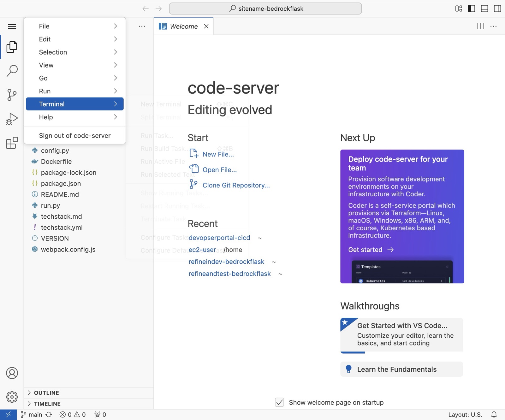Expand the File submenu chevron
Screen dimensions: 505x420
116,26
